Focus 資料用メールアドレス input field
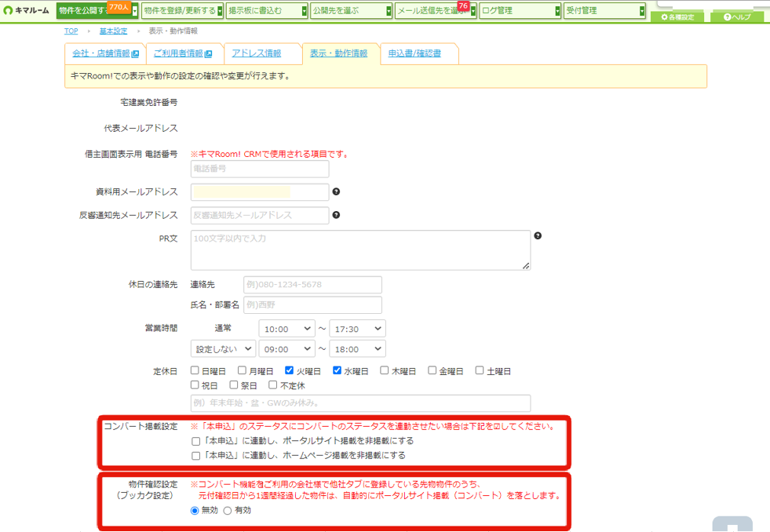The height and width of the screenshot is (532, 770). point(260,192)
